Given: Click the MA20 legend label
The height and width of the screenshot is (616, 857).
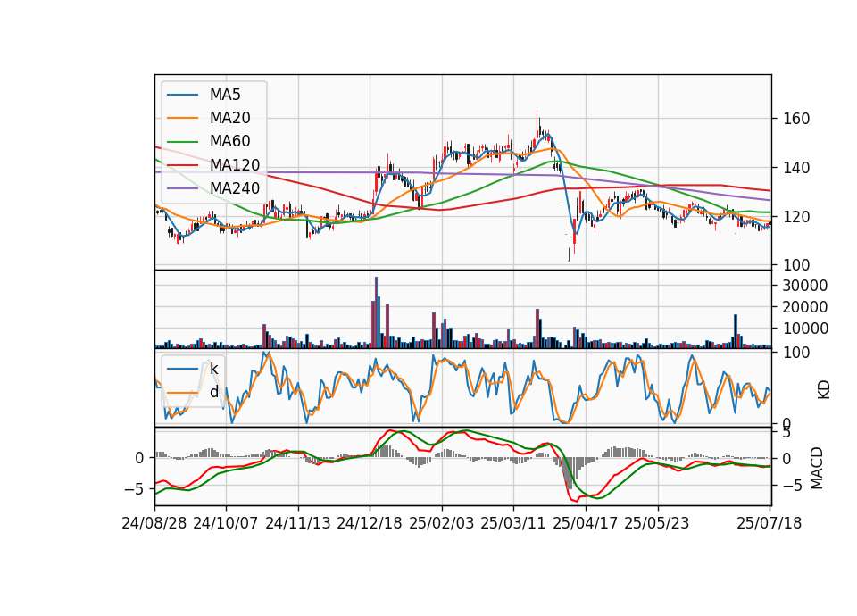Looking at the screenshot, I should point(229,118).
